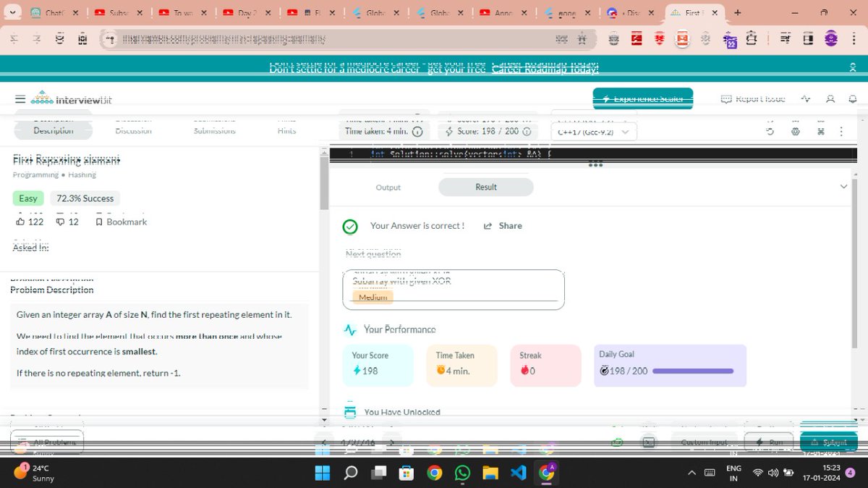Click the activity pulse icon in header
Image resolution: width=868 pixels, height=488 pixels.
point(806,98)
